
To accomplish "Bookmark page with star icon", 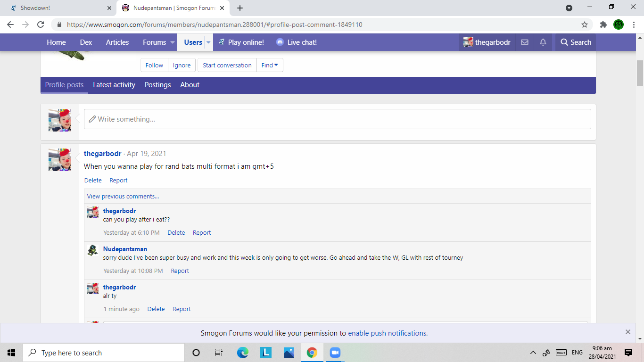I will pyautogui.click(x=585, y=25).
